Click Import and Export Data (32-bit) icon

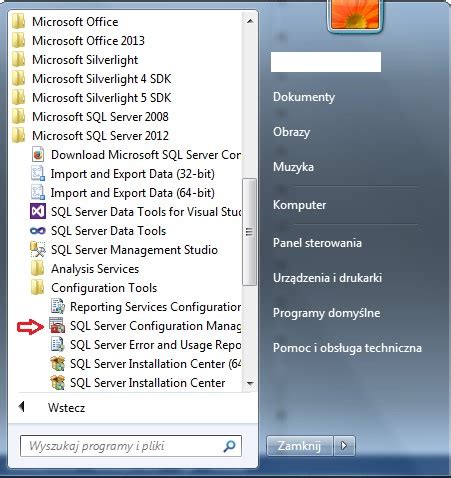(38, 173)
